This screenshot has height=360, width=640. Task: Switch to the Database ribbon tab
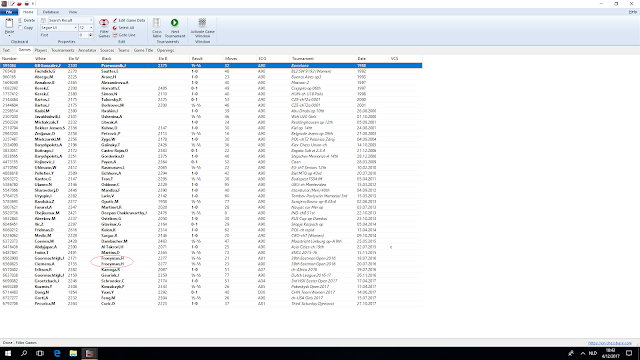tap(51, 12)
